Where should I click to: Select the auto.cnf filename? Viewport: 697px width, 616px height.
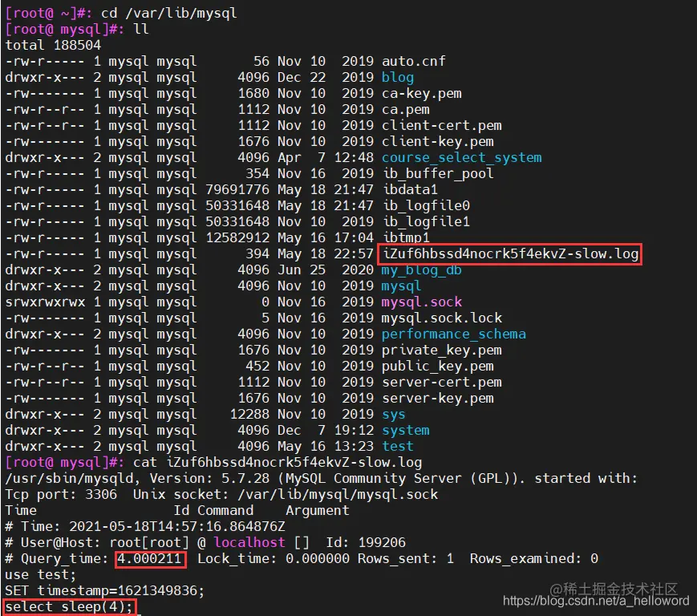click(x=413, y=61)
